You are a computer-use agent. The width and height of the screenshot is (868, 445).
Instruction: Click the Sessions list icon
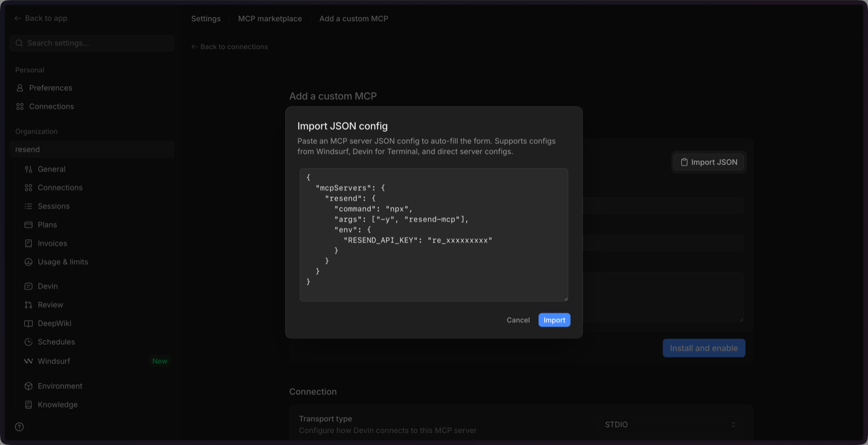coord(28,206)
